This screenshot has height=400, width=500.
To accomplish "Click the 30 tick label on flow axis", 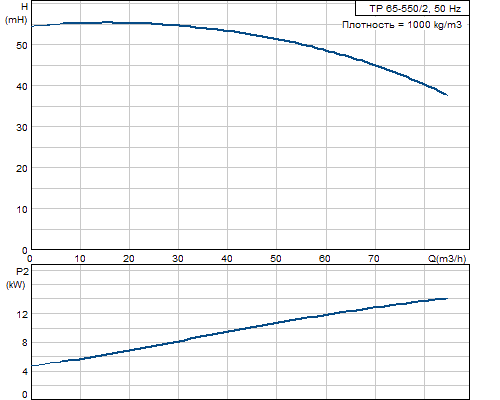I will [178, 259].
